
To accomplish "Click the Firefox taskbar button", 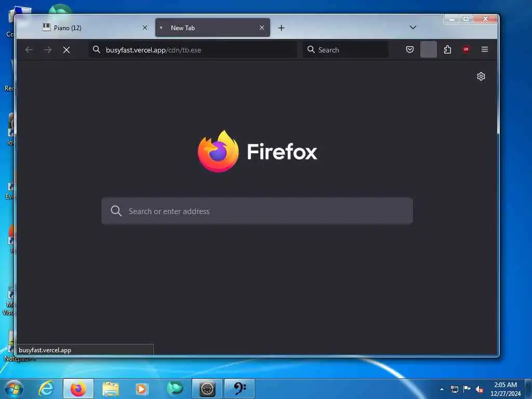I will pos(78,389).
